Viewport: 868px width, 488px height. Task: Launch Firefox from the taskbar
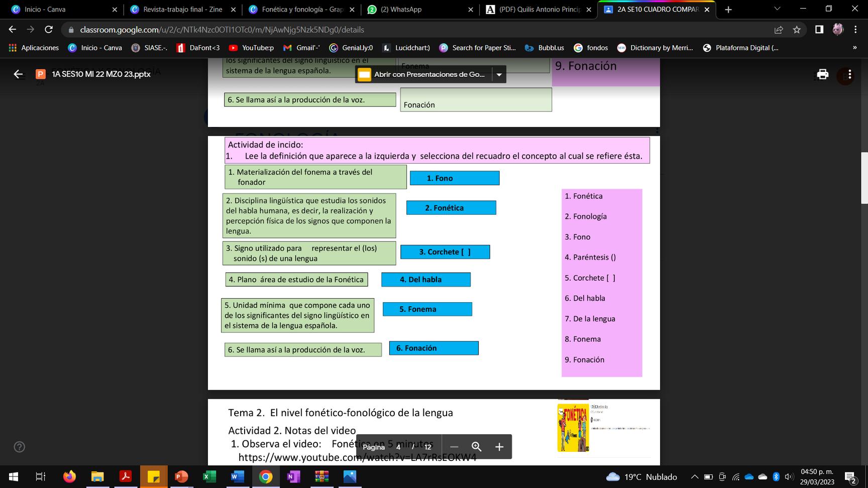69,476
